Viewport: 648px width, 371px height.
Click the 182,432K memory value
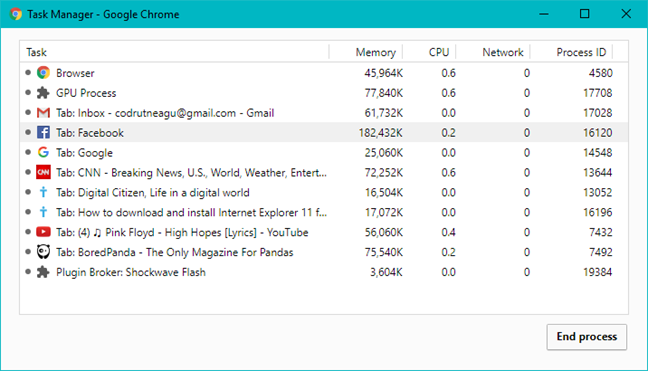coord(380,133)
